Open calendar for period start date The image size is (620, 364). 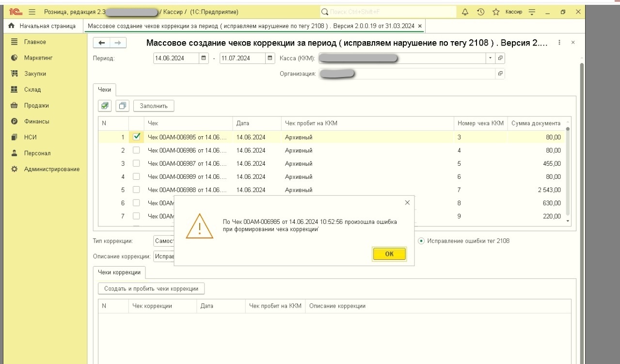click(205, 58)
